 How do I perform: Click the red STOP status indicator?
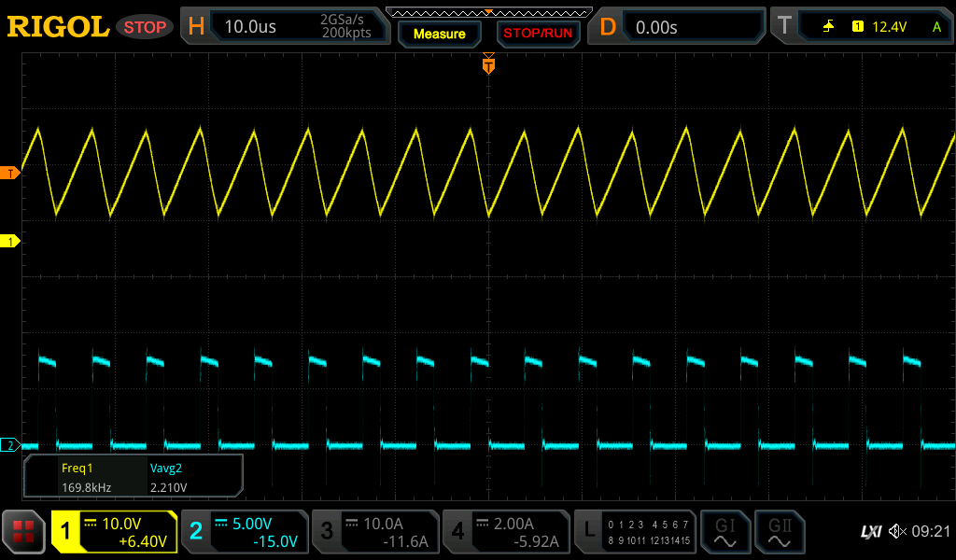[145, 26]
